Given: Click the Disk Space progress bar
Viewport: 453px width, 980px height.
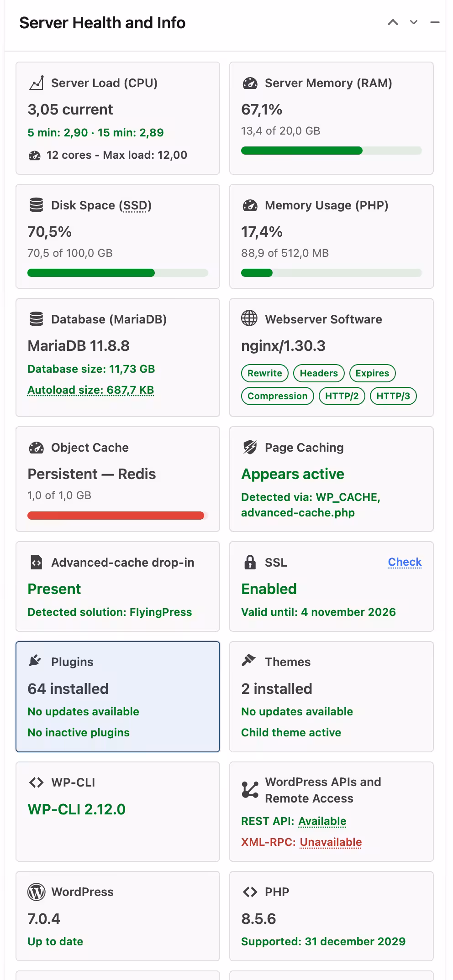Looking at the screenshot, I should [118, 273].
